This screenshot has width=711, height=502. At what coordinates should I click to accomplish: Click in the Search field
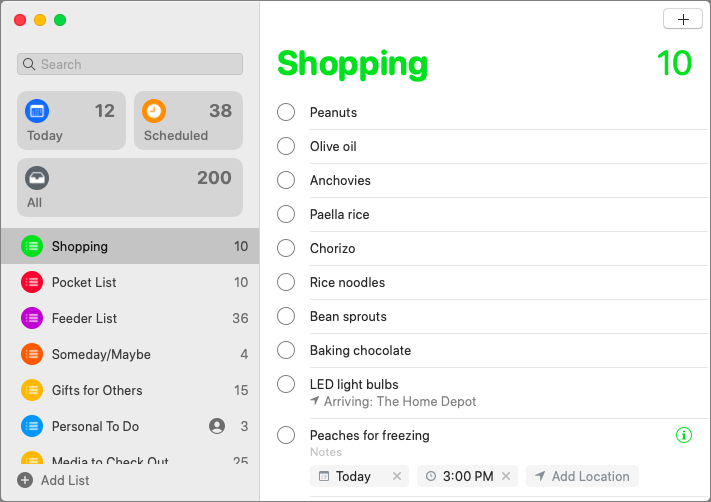130,64
